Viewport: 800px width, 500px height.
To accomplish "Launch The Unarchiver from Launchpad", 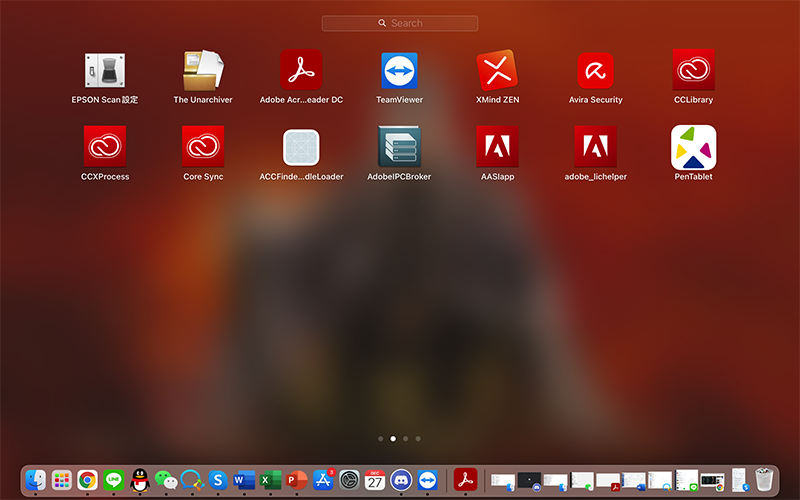I will (x=203, y=70).
